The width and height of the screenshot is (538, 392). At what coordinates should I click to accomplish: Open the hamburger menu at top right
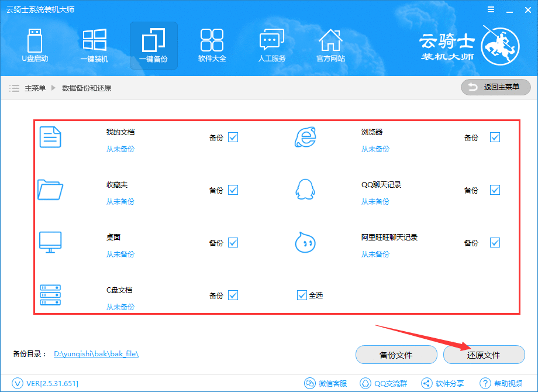click(490, 9)
